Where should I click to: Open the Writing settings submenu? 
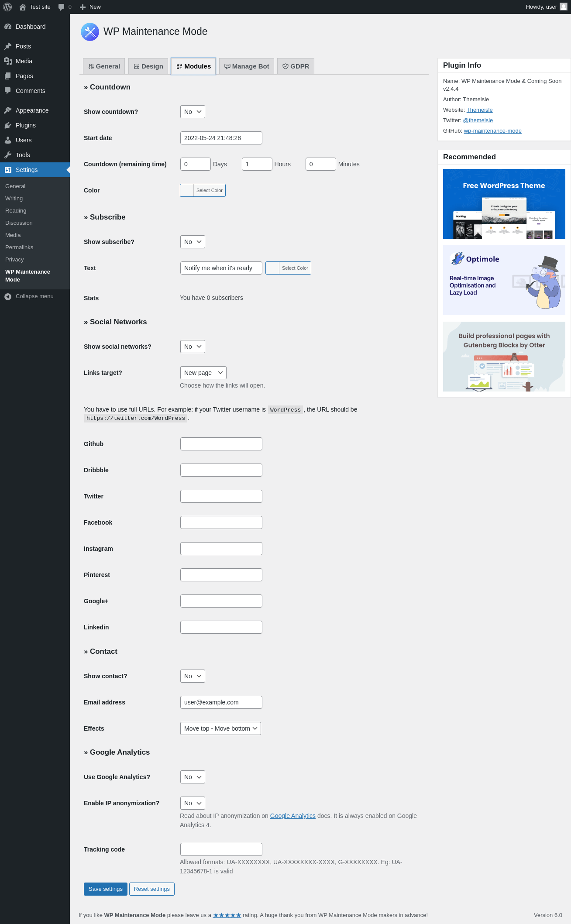point(14,199)
